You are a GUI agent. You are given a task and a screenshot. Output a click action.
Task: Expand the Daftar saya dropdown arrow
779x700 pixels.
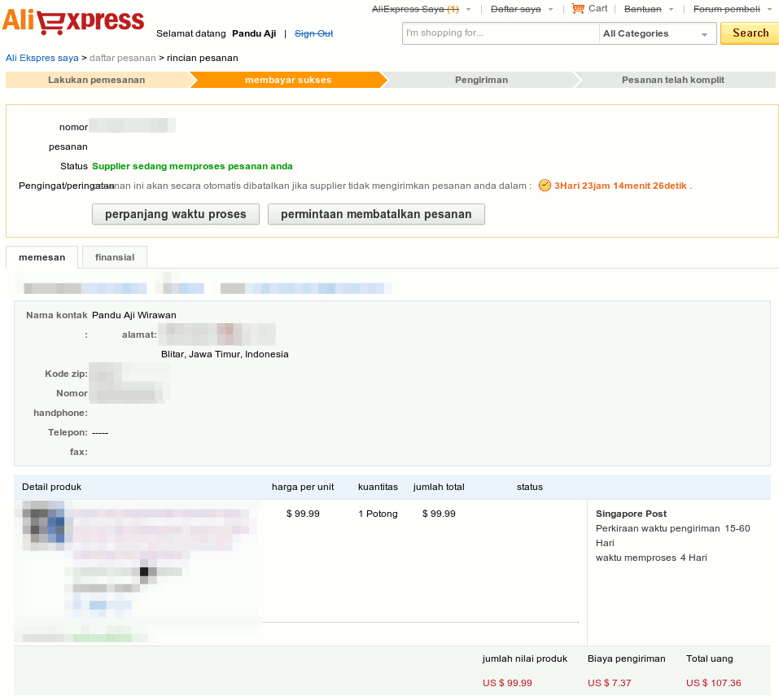point(550,10)
